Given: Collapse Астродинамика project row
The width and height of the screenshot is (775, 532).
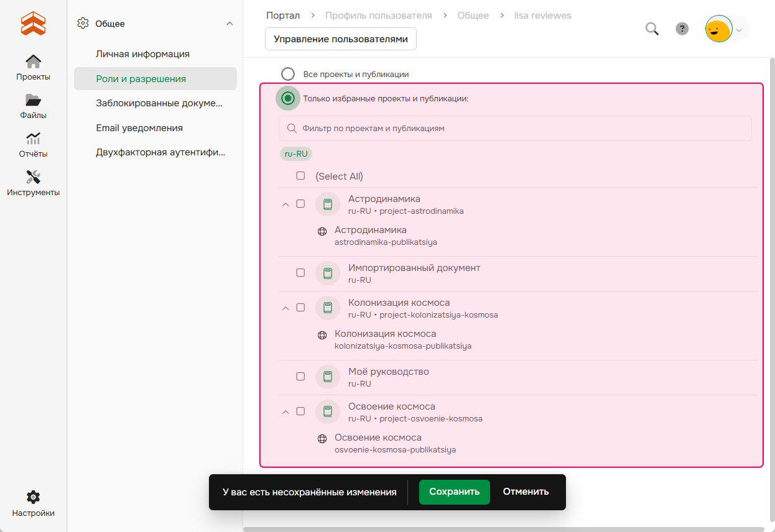Looking at the screenshot, I should (x=286, y=204).
